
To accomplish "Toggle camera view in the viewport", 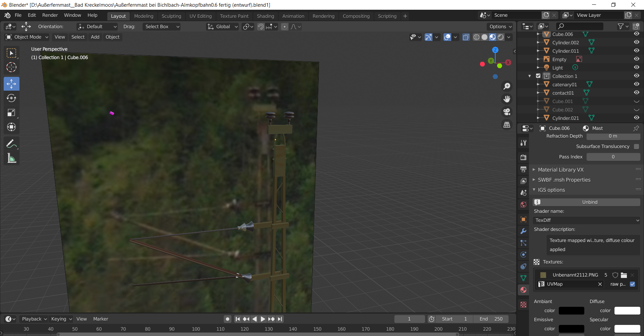I will pyautogui.click(x=507, y=112).
